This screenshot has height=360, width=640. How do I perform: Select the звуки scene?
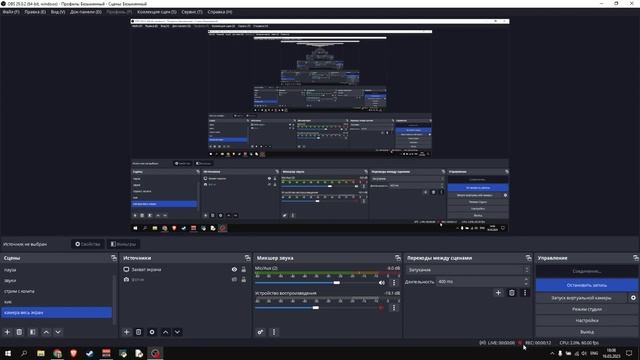tap(56, 280)
